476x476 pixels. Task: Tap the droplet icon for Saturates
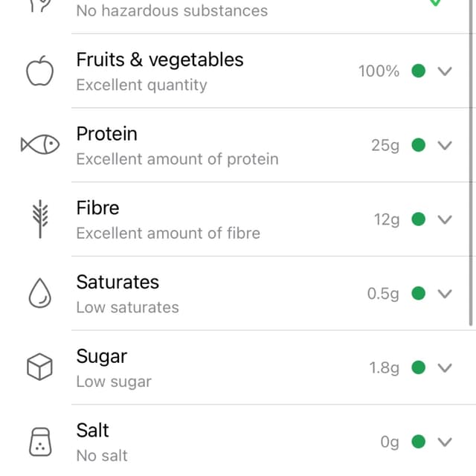[x=39, y=293]
